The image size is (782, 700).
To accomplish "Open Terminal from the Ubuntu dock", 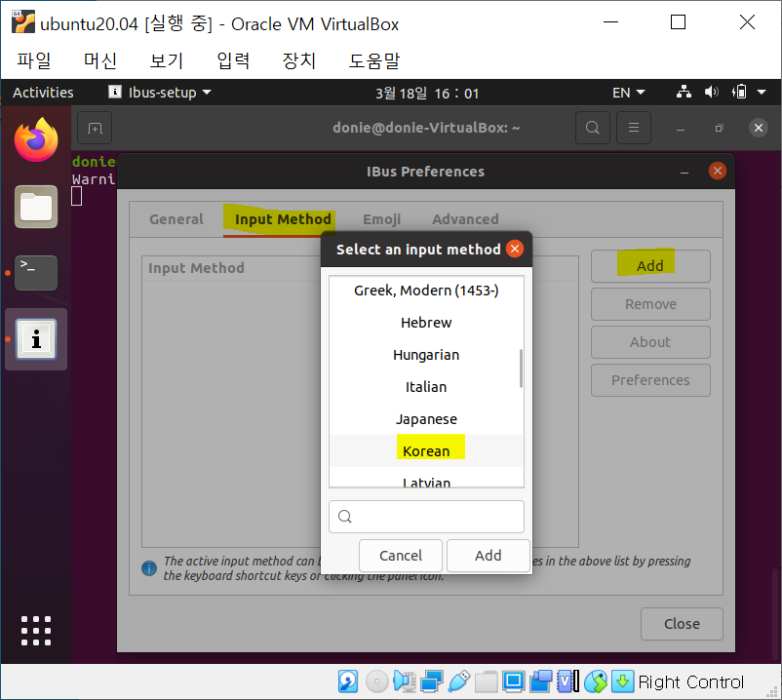I will [36, 273].
